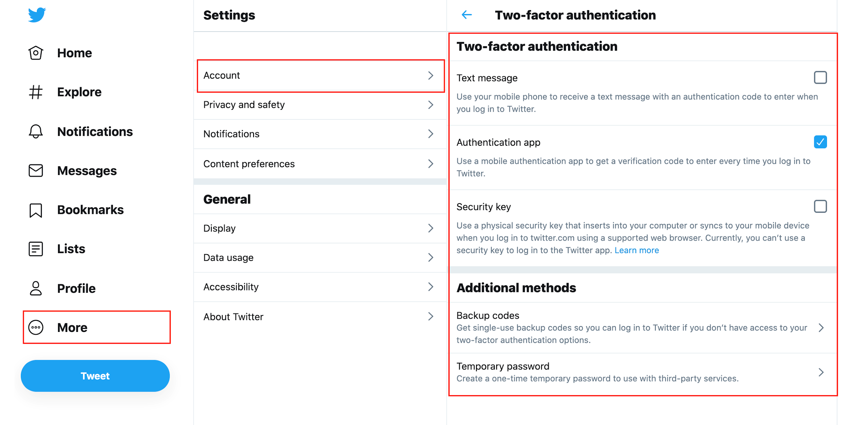Click the chevron beside Privacy and safety
The height and width of the screenshot is (425, 868).
click(431, 105)
